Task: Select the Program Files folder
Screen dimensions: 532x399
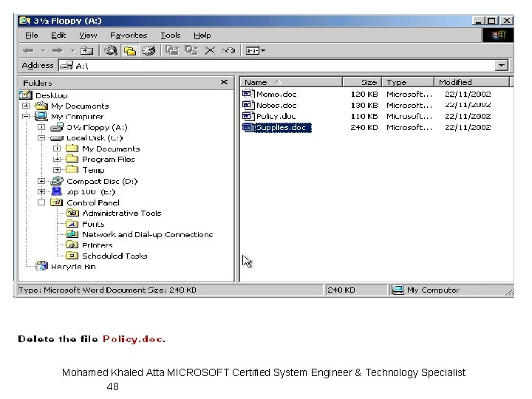Action: (x=108, y=159)
